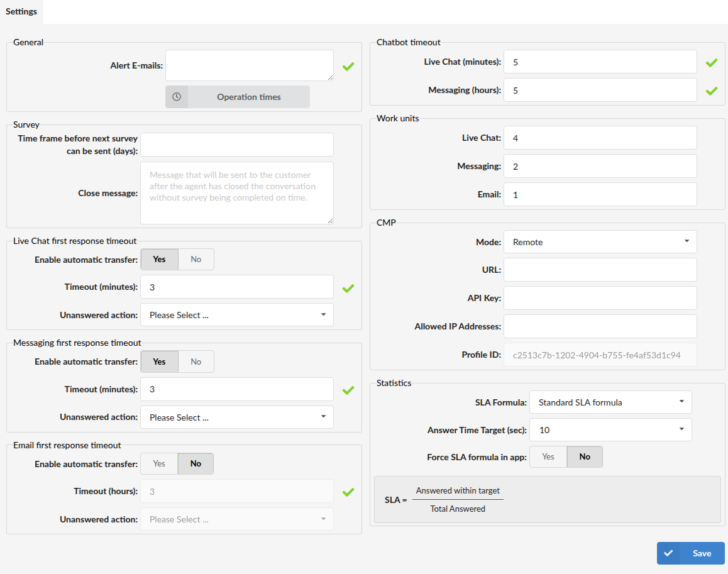Click the 'SLA =' label
Viewport: 728px width, 574px height.
click(x=395, y=500)
